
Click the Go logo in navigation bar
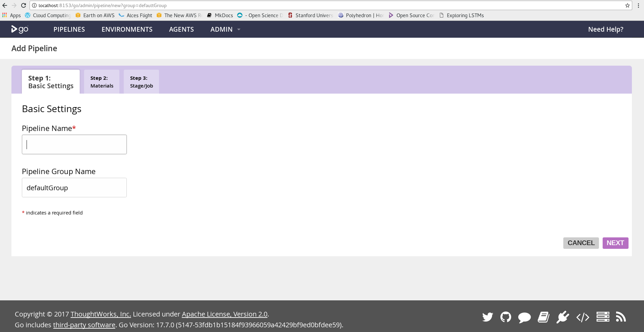tap(20, 29)
